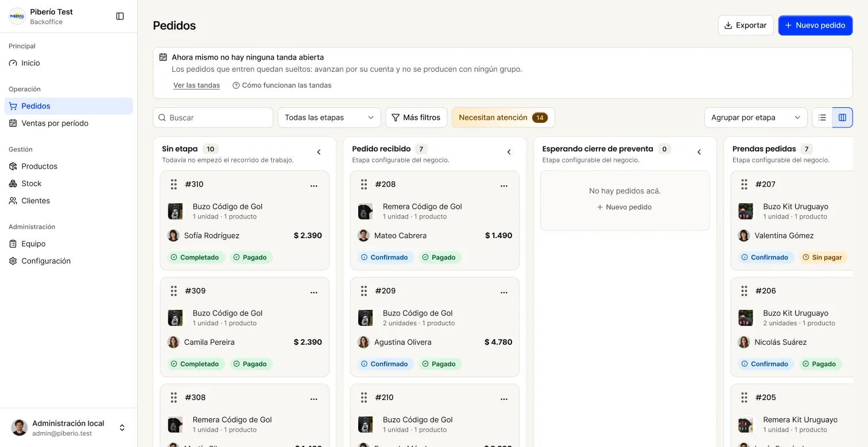This screenshot has height=447, width=868.
Task: Click the Remera Código de Gol thumbnail on #208
Action: point(365,211)
